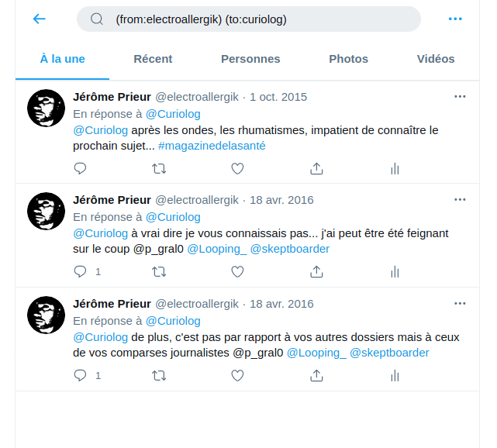Click Jérôme Prieur's avatar on the first tweet
Screen dimensions: 497x448
47,108
